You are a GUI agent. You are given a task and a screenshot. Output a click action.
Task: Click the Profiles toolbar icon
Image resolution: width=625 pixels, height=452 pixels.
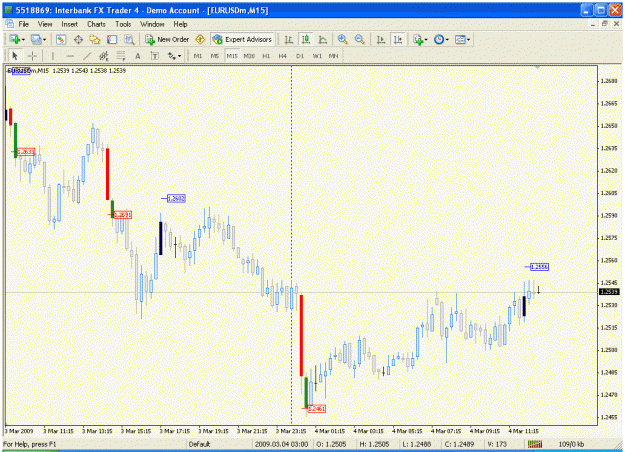[x=36, y=39]
